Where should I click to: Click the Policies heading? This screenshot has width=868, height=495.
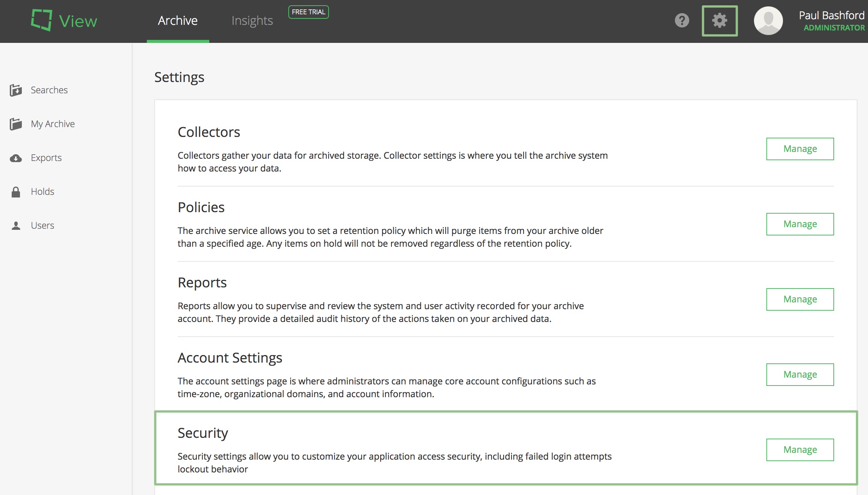[201, 207]
